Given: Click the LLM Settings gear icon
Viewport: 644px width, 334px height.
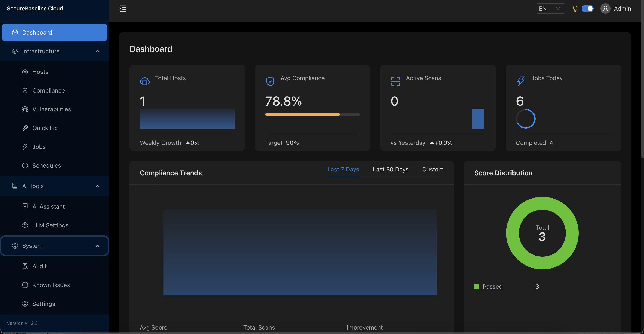Looking at the screenshot, I should [25, 225].
